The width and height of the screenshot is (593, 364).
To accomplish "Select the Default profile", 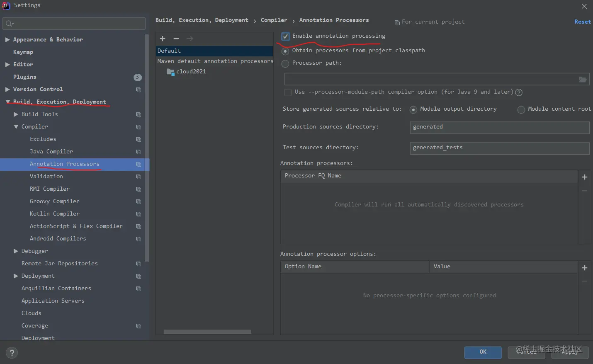I will coord(214,51).
